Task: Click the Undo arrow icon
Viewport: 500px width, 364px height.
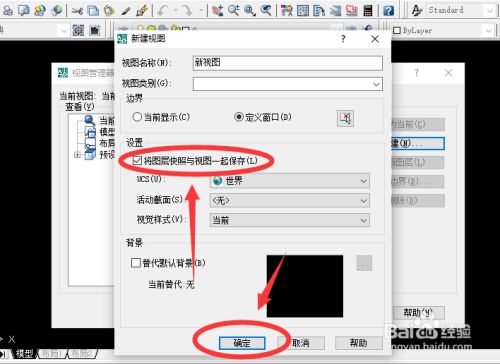Action: tap(162, 11)
